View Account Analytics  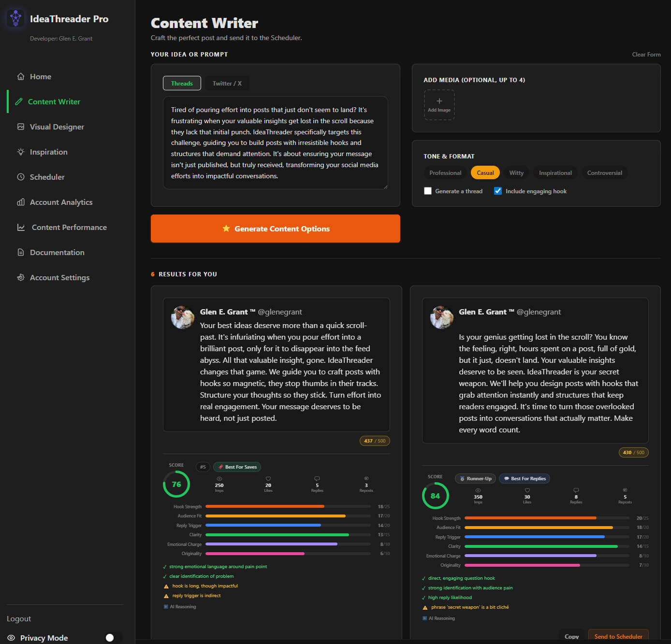click(x=60, y=202)
